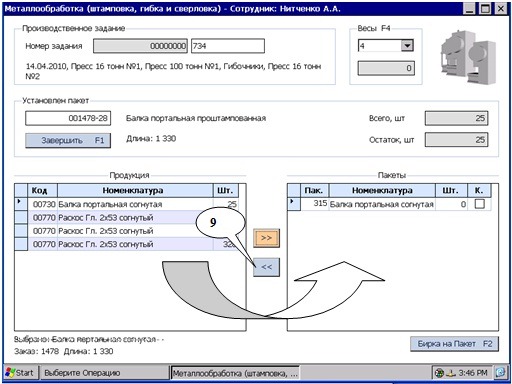Expand the Весы F4 dropdown arrow
This screenshot has width=512, height=384.
pos(407,45)
